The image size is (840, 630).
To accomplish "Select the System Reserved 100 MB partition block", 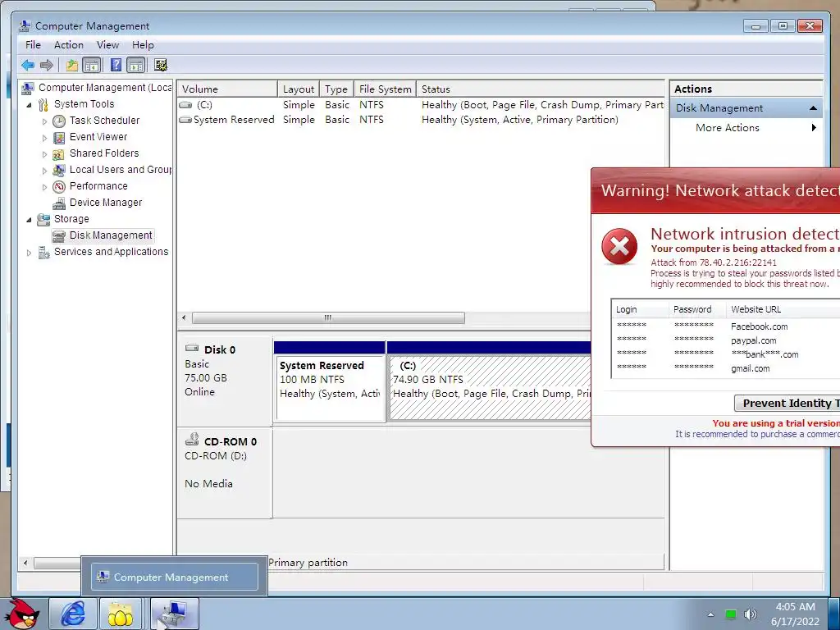I will coord(330,388).
